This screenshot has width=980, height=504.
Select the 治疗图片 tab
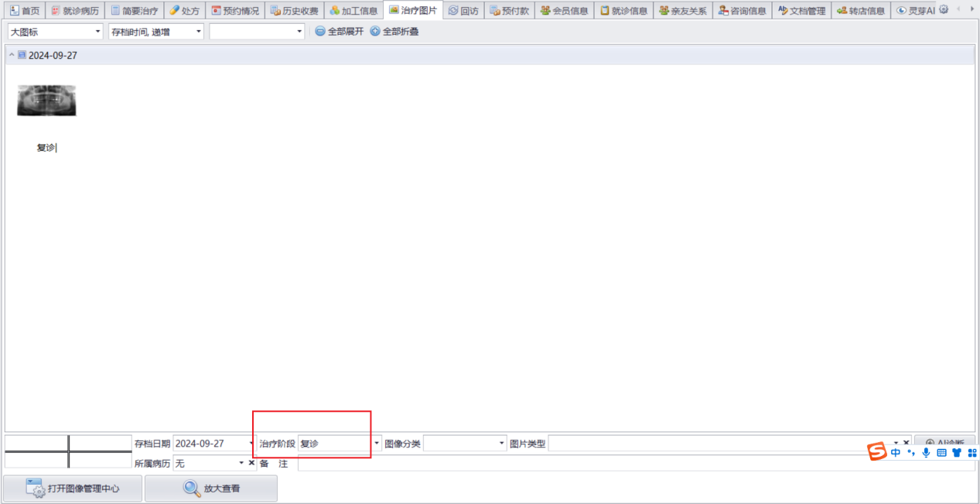point(413,11)
